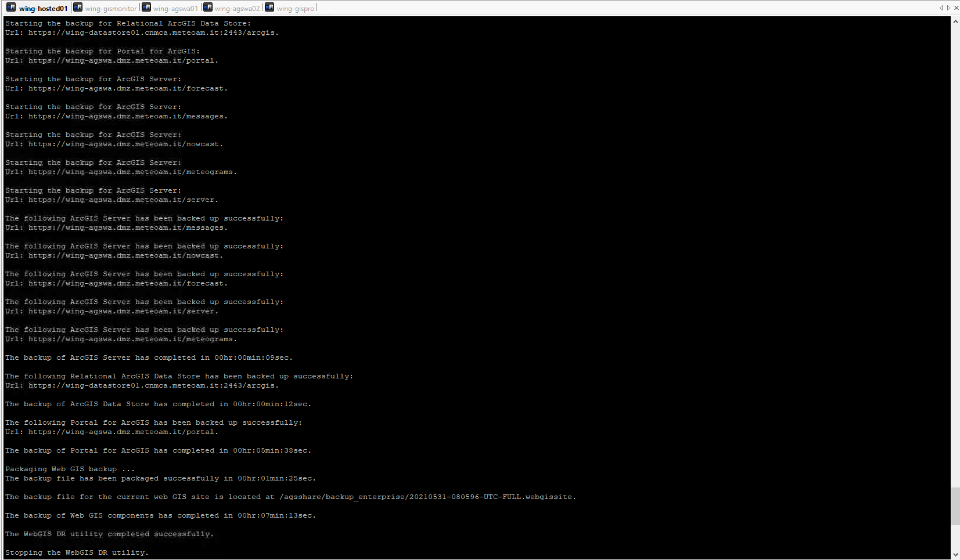Click the line 'Starting the backup for Relational ArcGIS Data Store:'
960x560 pixels.
click(128, 23)
